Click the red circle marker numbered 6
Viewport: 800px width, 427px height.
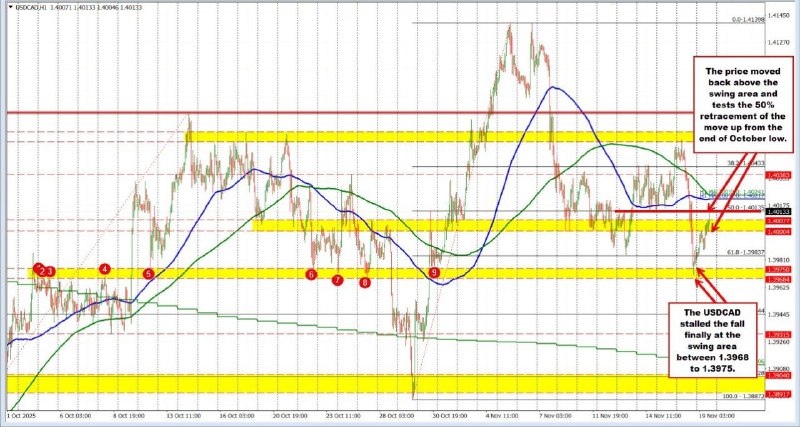[312, 274]
